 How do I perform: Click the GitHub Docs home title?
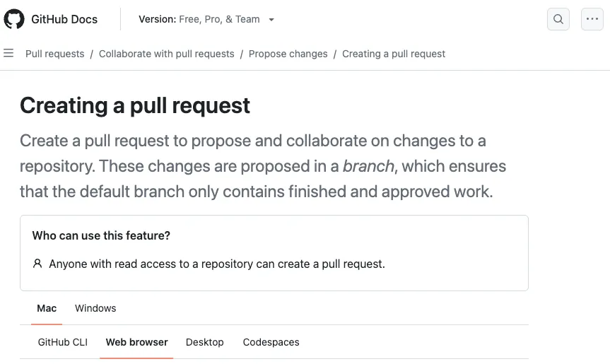64,19
